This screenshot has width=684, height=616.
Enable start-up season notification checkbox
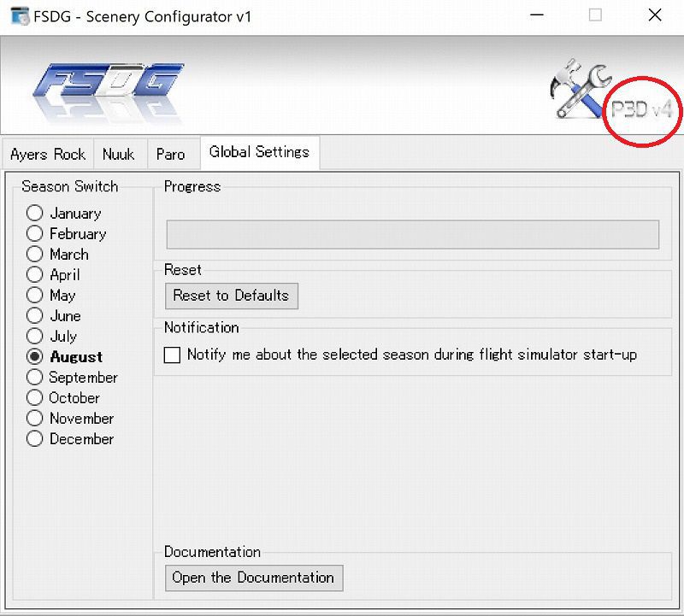pos(172,355)
